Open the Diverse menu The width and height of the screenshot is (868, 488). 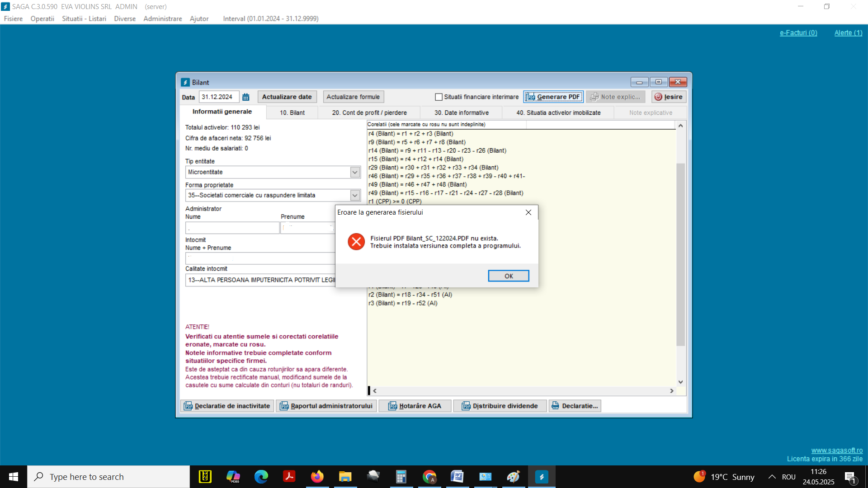(125, 19)
